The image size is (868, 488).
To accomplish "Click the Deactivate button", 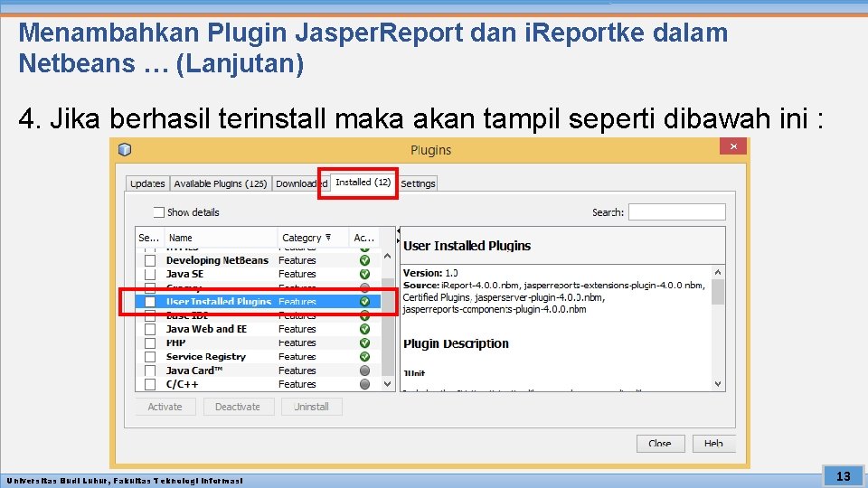I will pyautogui.click(x=238, y=407).
